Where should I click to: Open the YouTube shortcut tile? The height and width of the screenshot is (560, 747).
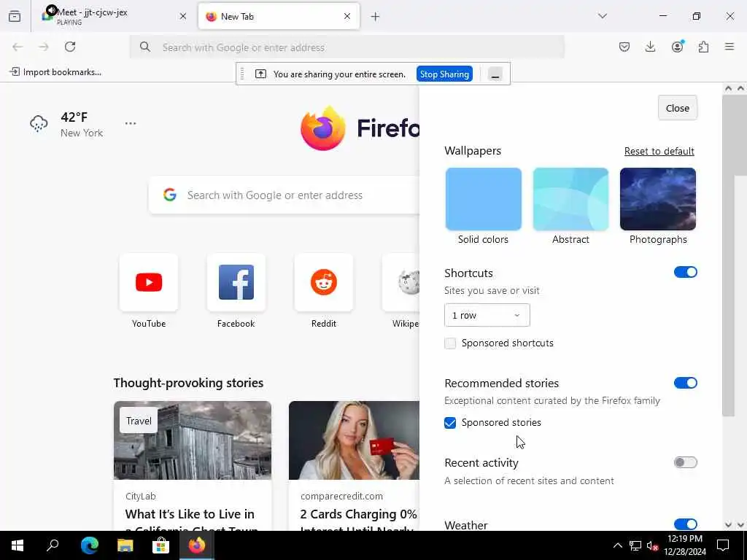149,282
